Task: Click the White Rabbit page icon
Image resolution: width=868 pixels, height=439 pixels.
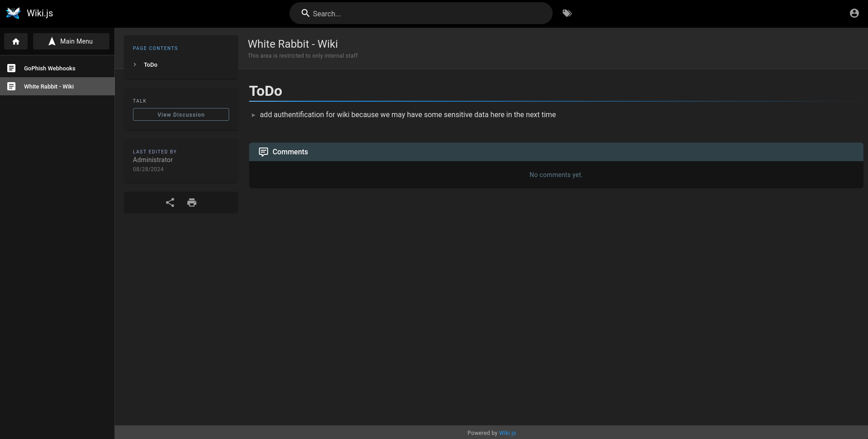Action: point(11,86)
